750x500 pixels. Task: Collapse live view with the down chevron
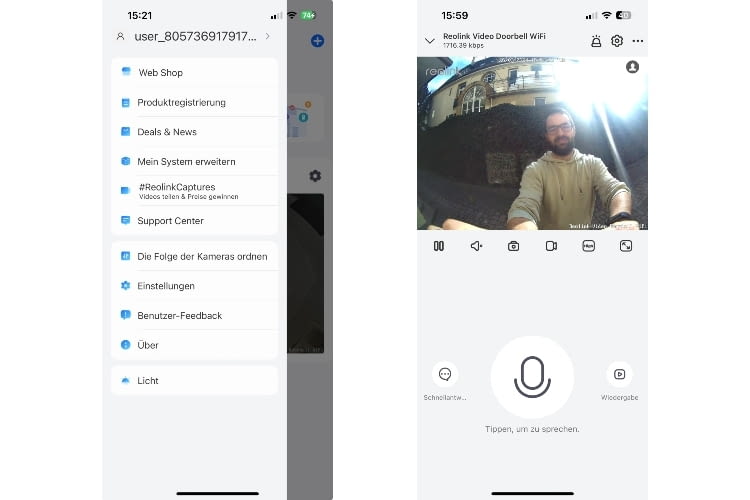430,41
